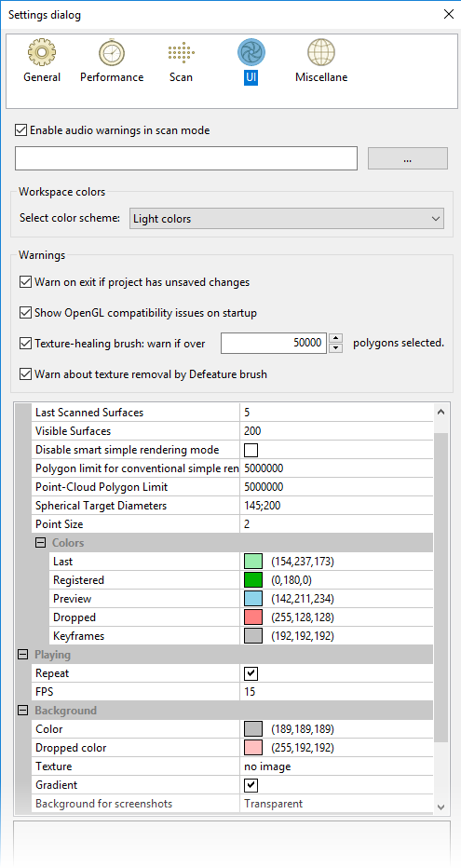
Task: Select the UI settings icon
Action: [251, 52]
